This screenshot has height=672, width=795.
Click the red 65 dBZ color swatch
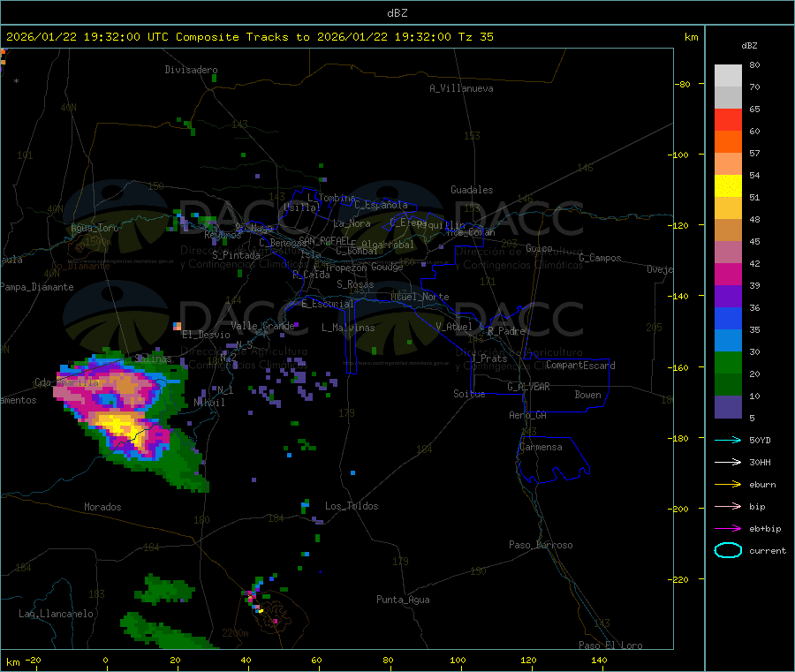point(728,119)
